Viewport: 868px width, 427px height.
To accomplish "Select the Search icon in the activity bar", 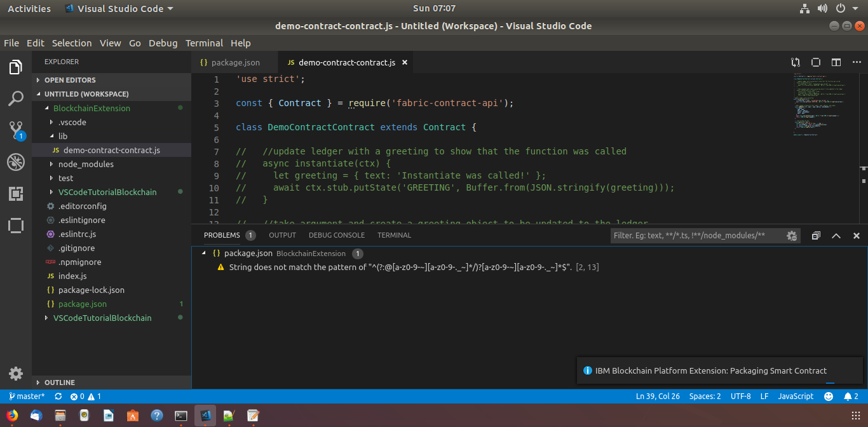I will (x=15, y=98).
